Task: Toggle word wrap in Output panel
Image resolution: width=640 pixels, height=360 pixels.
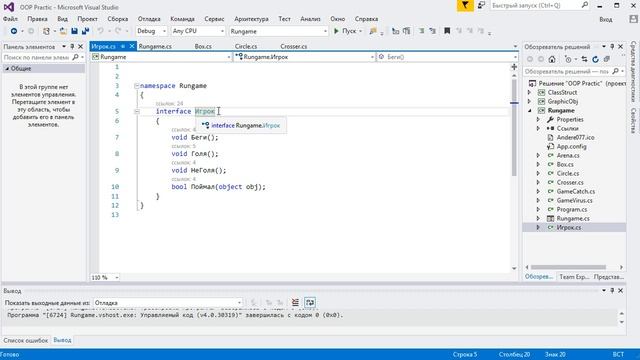Action: 310,302
